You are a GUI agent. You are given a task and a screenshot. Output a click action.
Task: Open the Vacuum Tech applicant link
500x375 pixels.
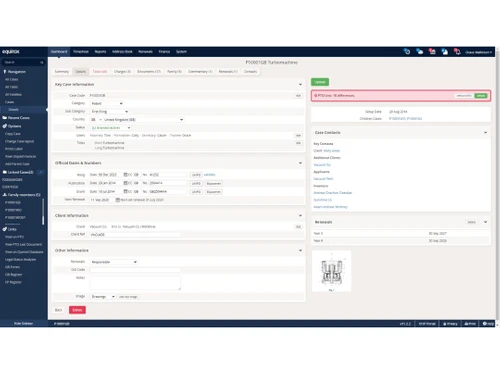tap(323, 179)
